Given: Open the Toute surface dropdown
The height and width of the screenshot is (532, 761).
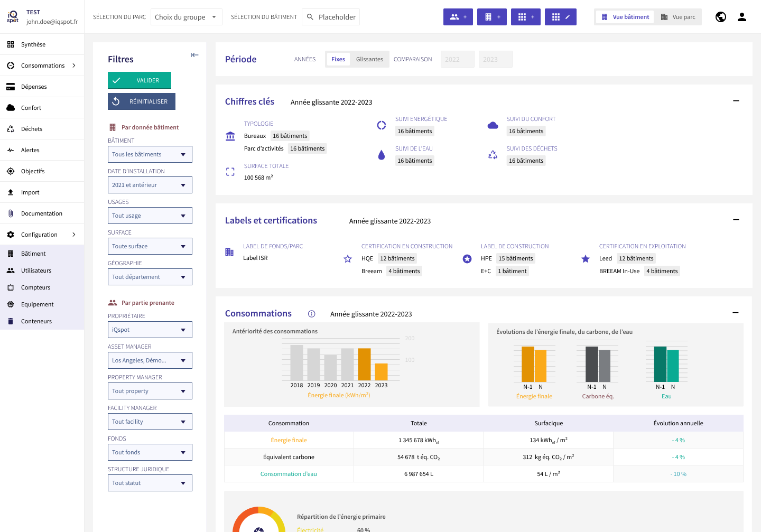Looking at the screenshot, I should (150, 246).
